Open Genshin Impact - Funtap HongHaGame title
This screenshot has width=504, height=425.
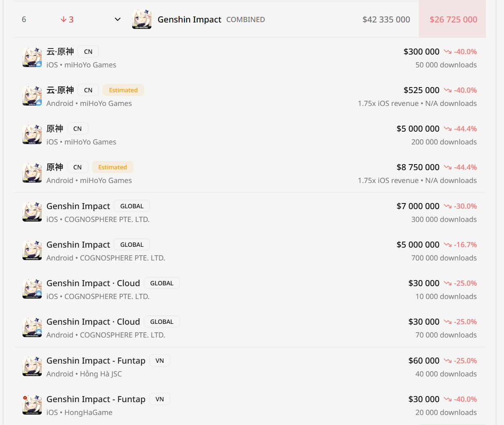click(x=96, y=399)
